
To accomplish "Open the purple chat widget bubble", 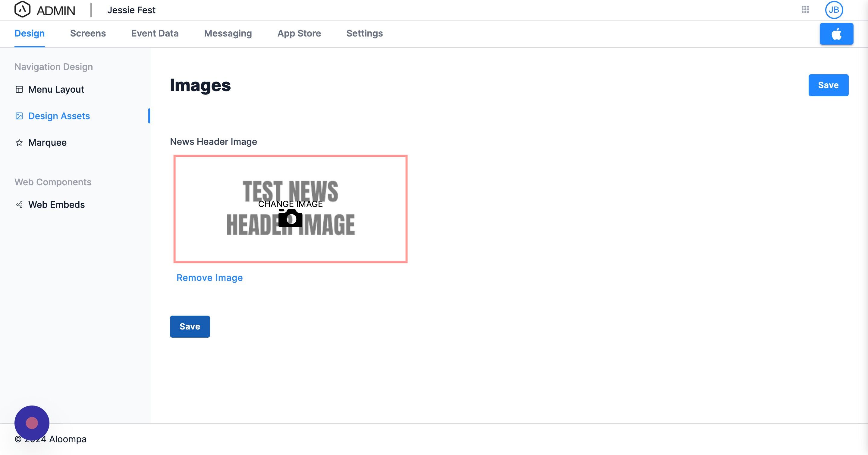I will pos(32,423).
